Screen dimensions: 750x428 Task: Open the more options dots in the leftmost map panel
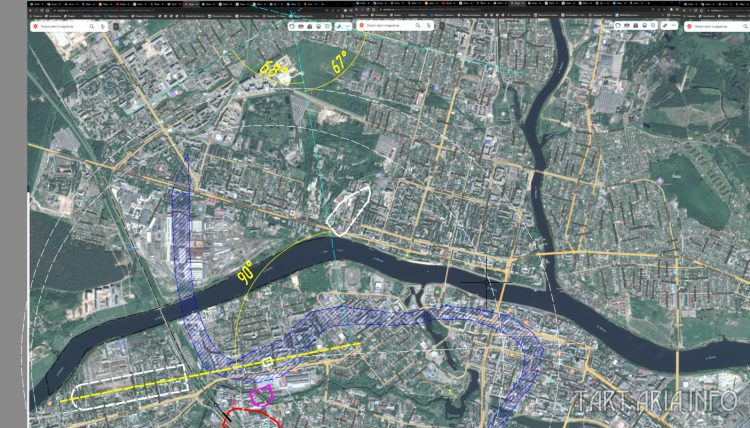tap(348, 26)
